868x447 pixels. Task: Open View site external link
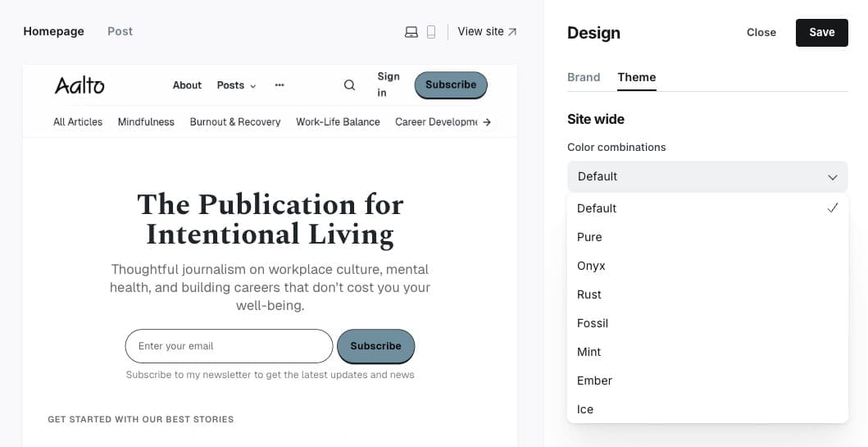pos(487,32)
